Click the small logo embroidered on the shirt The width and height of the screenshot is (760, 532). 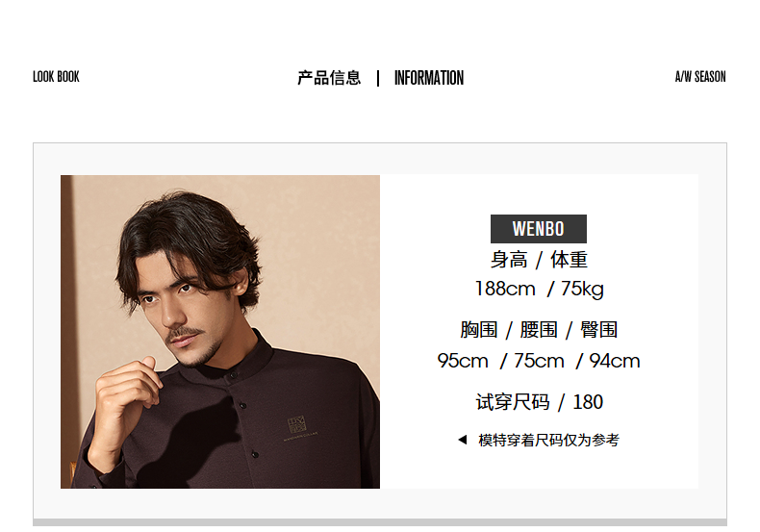pos(297,425)
